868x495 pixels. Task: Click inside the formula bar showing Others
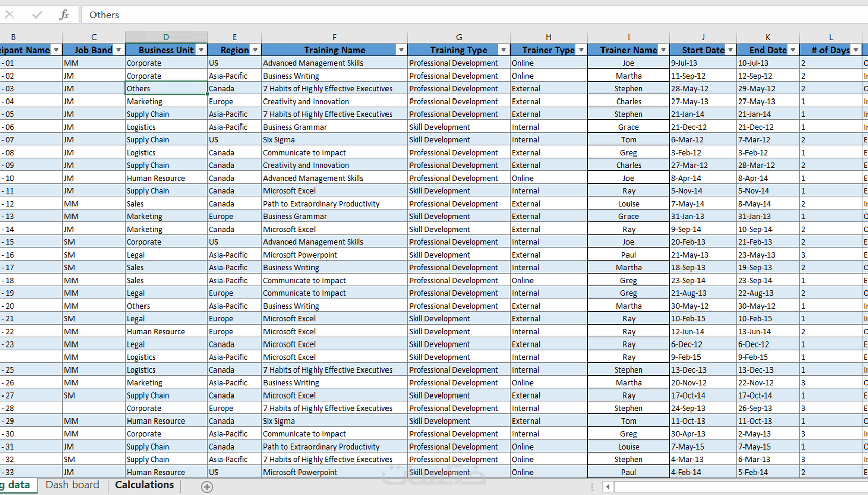475,15
